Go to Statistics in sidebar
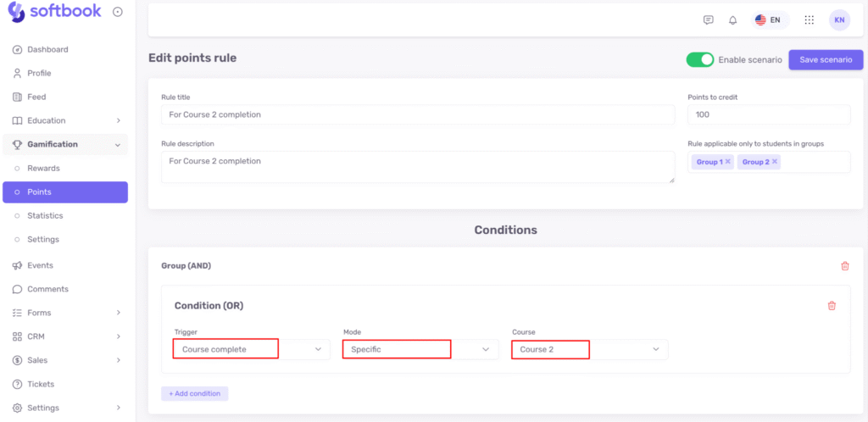The width and height of the screenshot is (868, 422). pos(45,215)
